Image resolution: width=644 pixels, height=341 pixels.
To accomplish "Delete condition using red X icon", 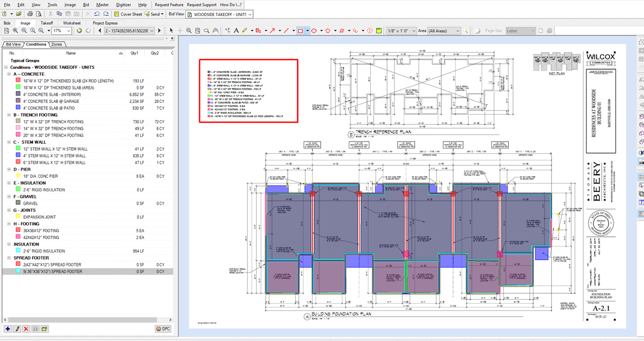I will 26,328.
